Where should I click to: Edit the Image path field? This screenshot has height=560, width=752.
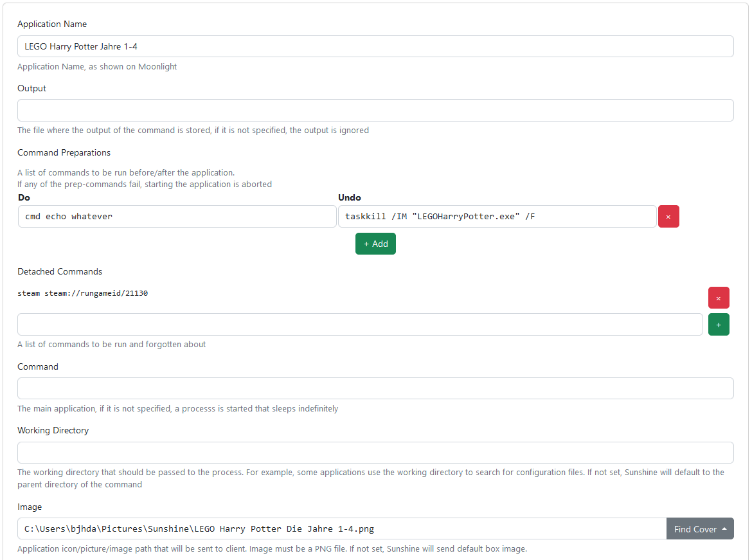pos(342,528)
